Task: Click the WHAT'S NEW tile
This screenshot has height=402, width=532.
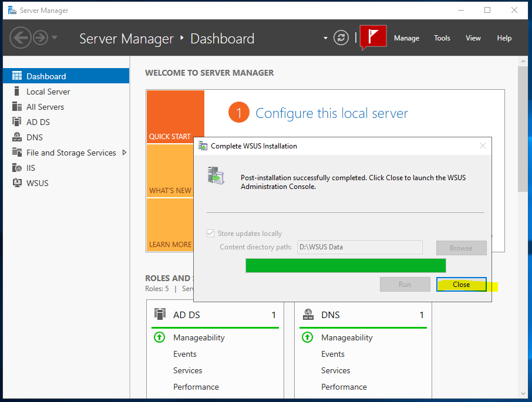Action: (x=170, y=171)
